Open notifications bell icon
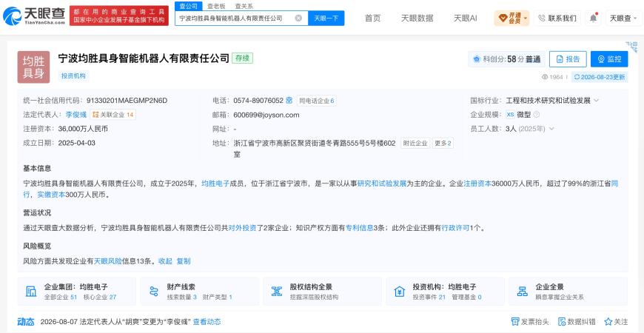This screenshot has height=333, width=644. (593, 18)
